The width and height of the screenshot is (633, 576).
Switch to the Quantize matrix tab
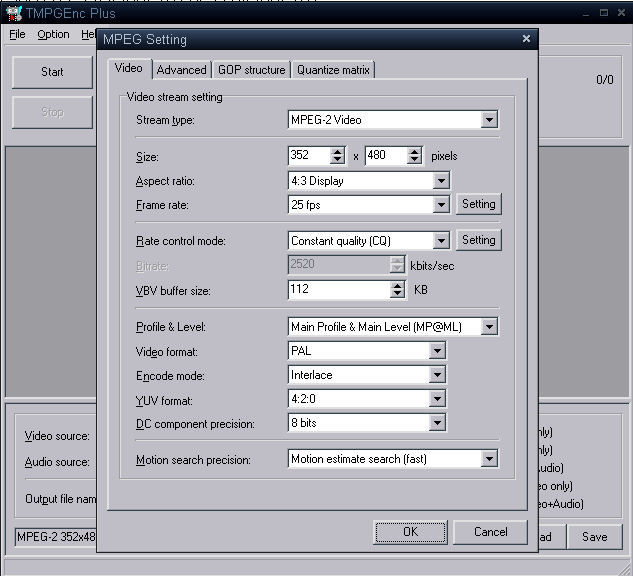[x=333, y=70]
